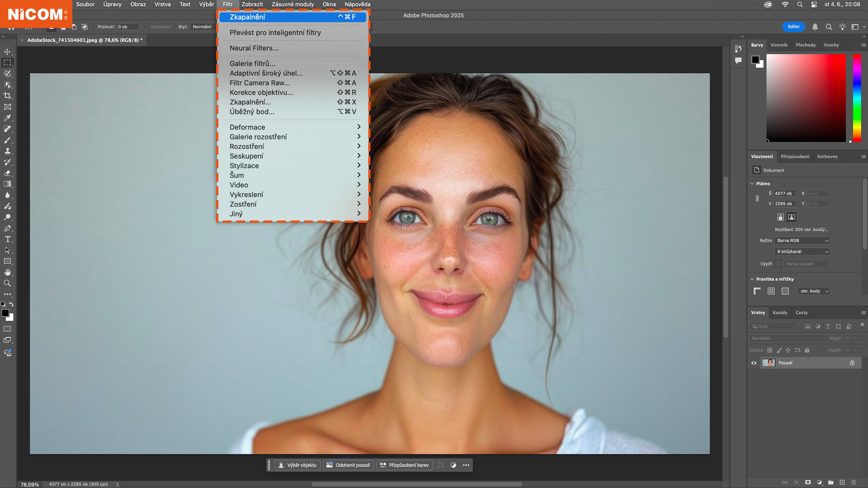Image resolution: width=868 pixels, height=488 pixels.
Task: Select the Dodge tool
Action: [x=7, y=217]
